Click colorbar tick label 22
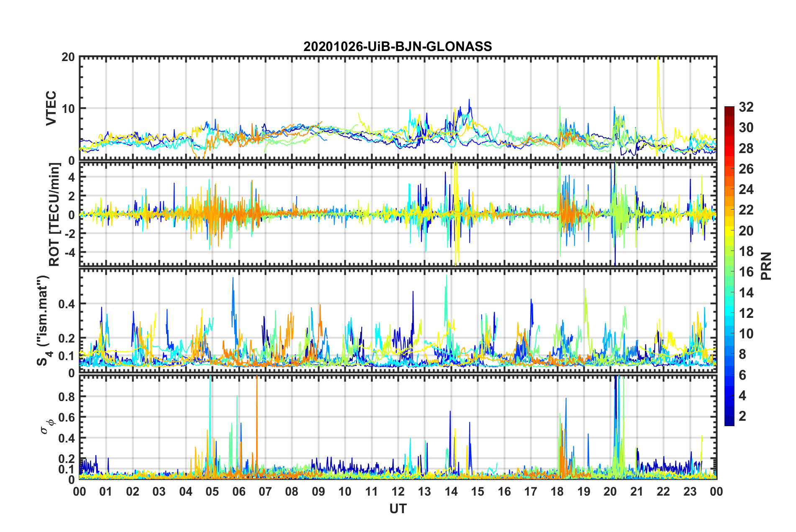This screenshot has height=532, width=796. [x=746, y=210]
